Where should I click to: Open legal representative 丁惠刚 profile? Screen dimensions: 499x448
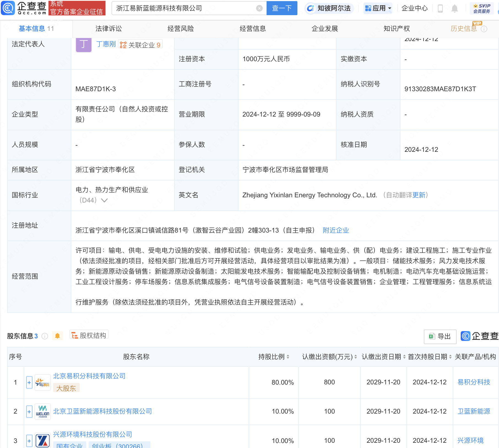click(106, 44)
